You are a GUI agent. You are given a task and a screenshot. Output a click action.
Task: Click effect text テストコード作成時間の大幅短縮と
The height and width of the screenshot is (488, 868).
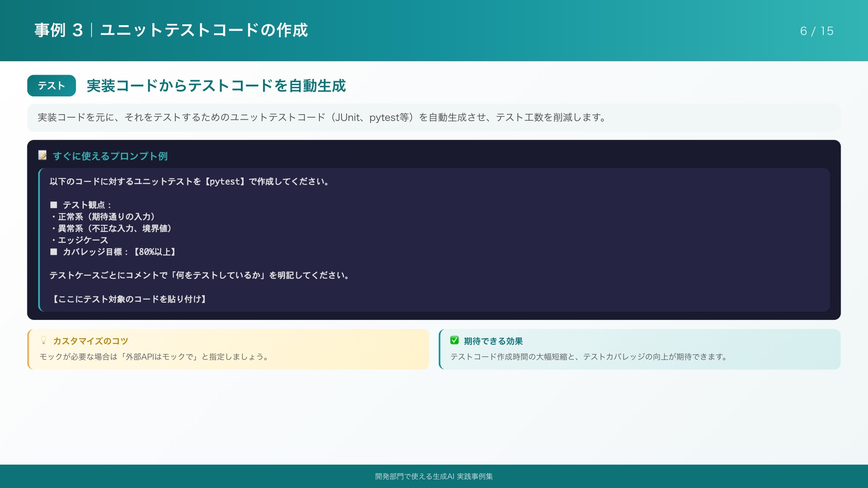(x=589, y=357)
